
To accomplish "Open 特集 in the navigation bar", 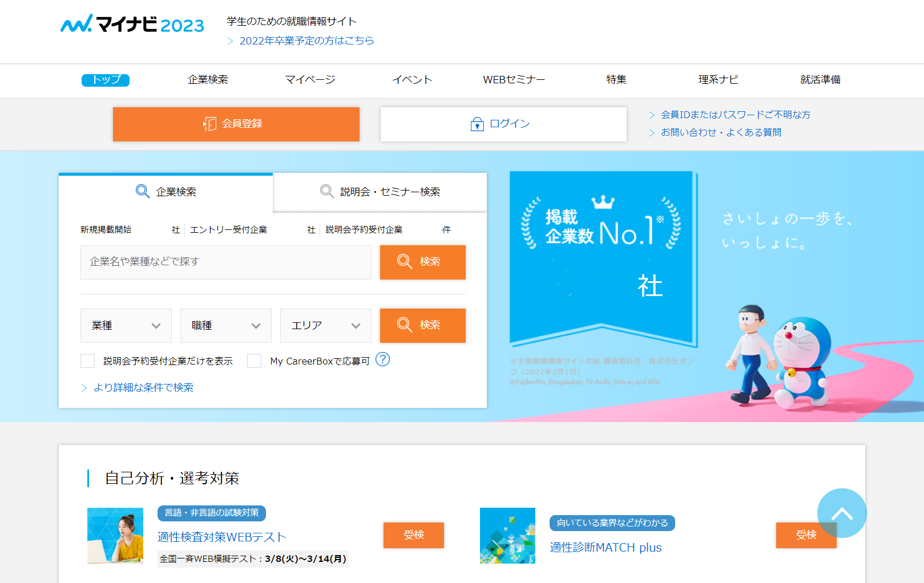I will 616,80.
